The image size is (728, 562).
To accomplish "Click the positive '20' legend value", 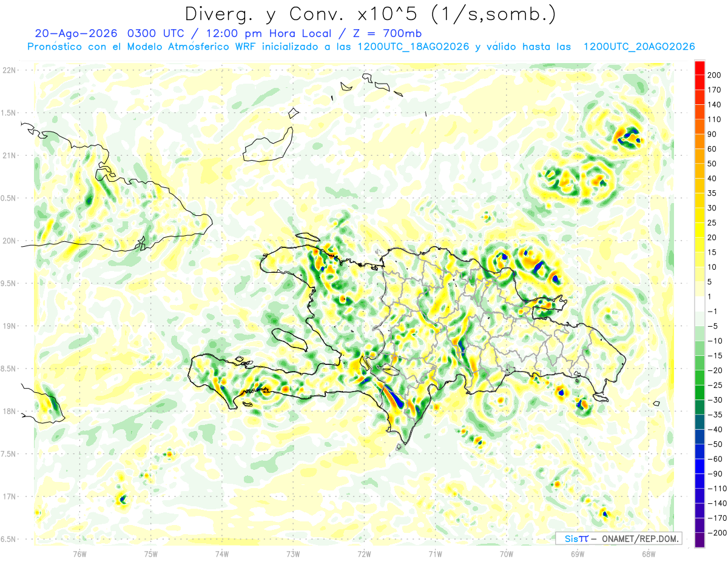I will (713, 238).
